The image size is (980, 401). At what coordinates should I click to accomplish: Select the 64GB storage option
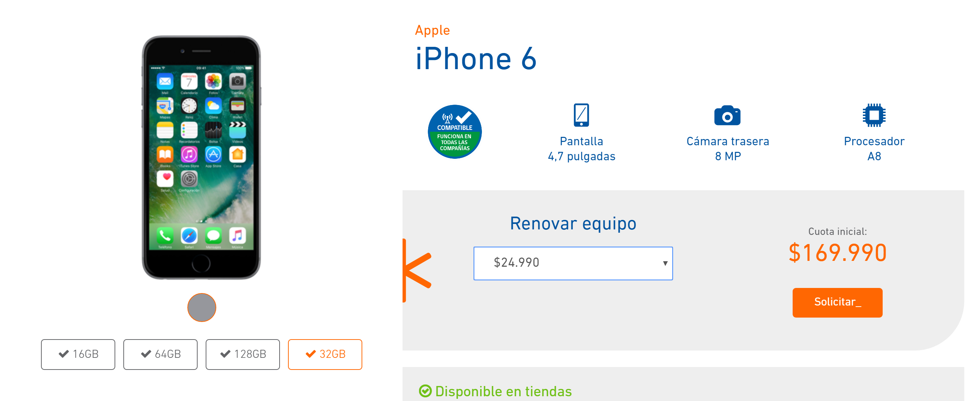pyautogui.click(x=160, y=354)
